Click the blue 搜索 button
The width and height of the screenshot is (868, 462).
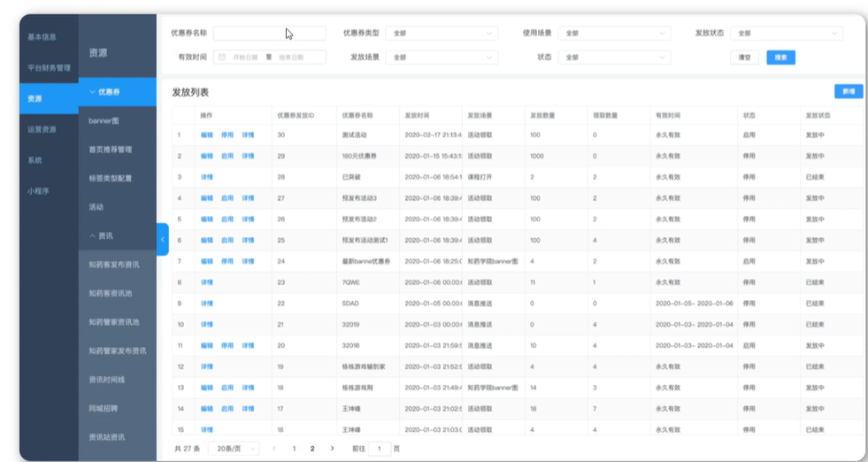[x=780, y=57]
